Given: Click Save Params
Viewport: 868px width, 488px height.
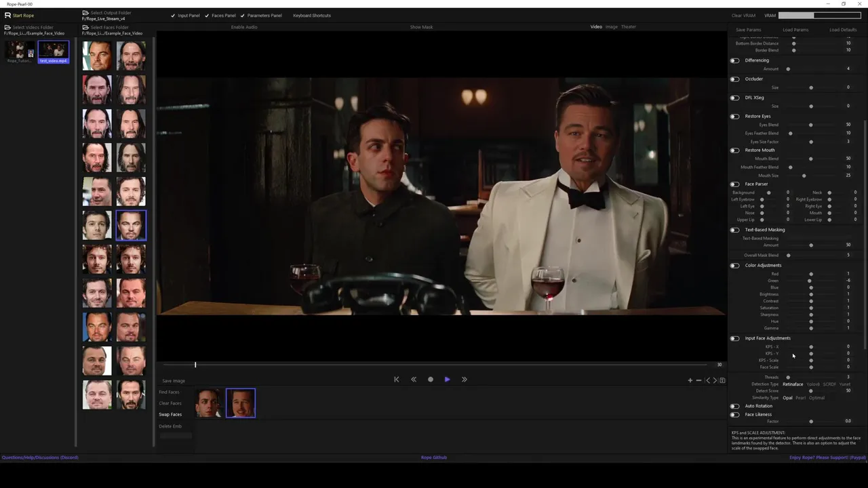Looking at the screenshot, I should [749, 30].
